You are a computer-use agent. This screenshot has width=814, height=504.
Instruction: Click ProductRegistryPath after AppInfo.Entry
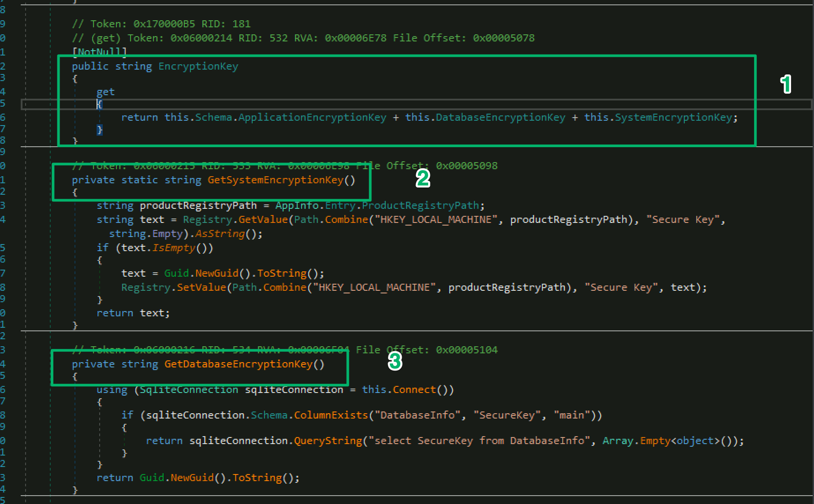[x=420, y=206]
